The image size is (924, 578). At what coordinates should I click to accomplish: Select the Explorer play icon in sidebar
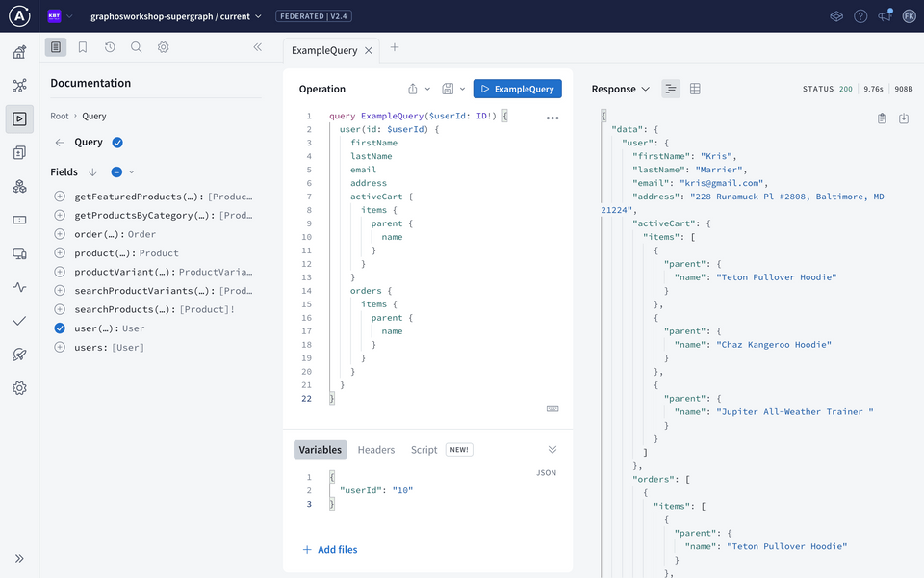pyautogui.click(x=19, y=119)
